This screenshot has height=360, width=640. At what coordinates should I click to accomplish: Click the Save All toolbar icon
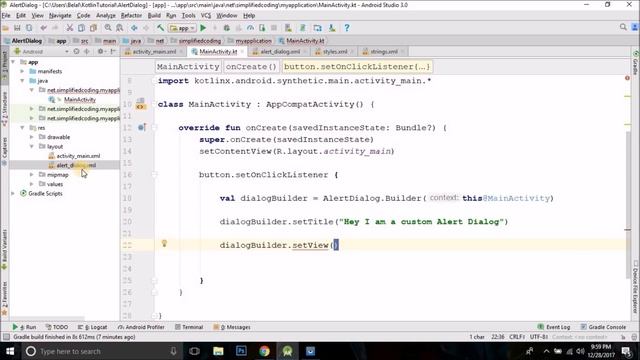(x=17, y=28)
